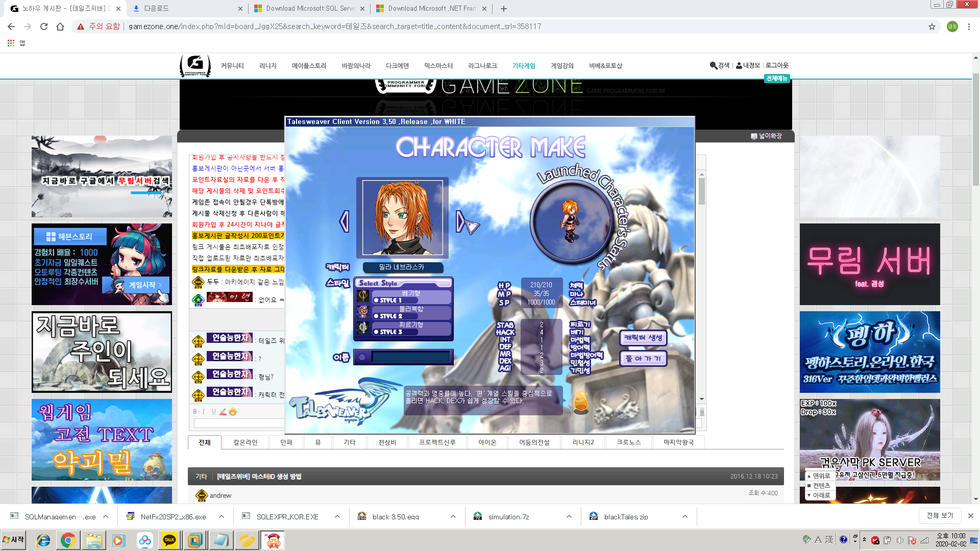980x551 pixels.
Task: Click the 전체 보기 downloads button
Action: click(940, 516)
